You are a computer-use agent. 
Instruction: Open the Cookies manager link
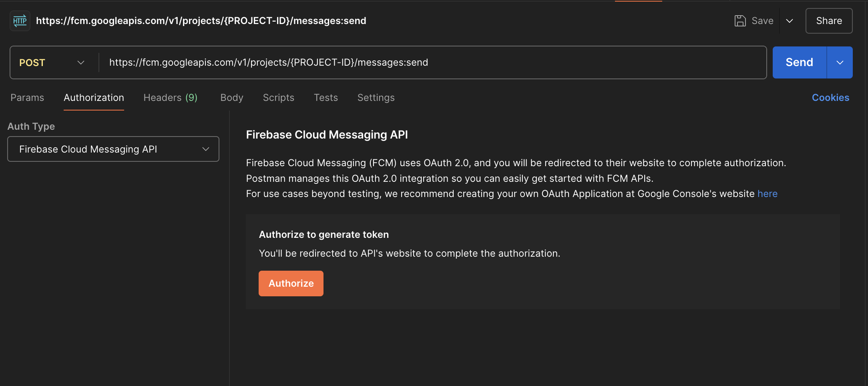pos(830,98)
